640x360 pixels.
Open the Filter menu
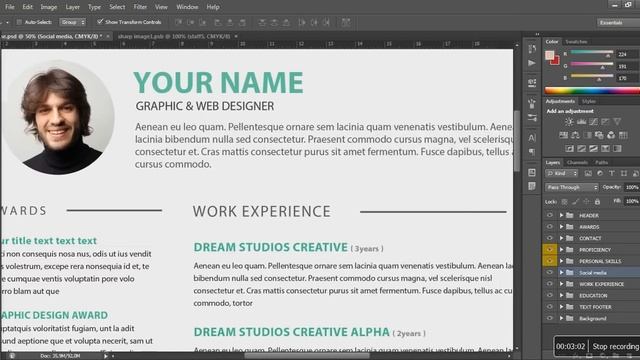click(140, 7)
